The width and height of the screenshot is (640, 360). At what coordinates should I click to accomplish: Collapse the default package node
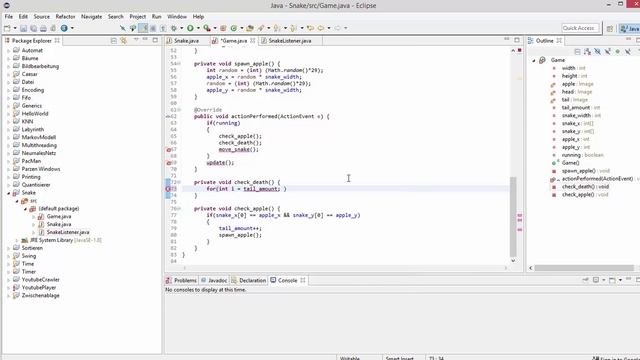[x=25, y=209]
